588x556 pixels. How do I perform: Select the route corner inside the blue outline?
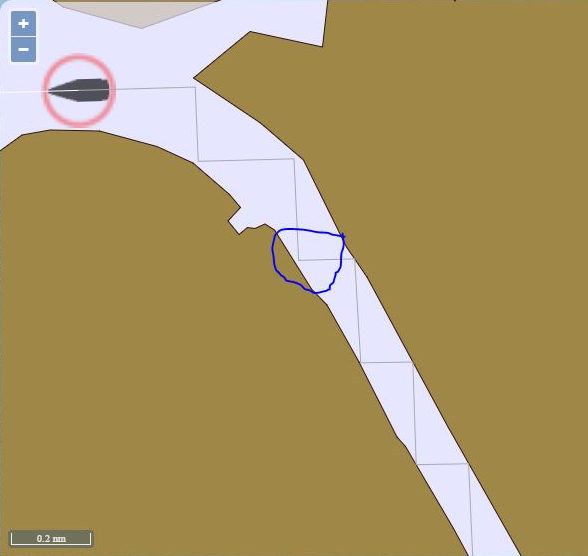click(299, 259)
